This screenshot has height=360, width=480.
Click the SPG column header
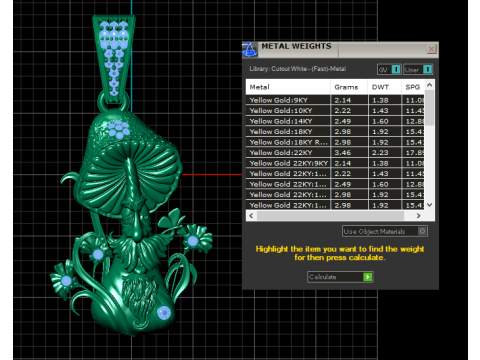click(x=413, y=87)
